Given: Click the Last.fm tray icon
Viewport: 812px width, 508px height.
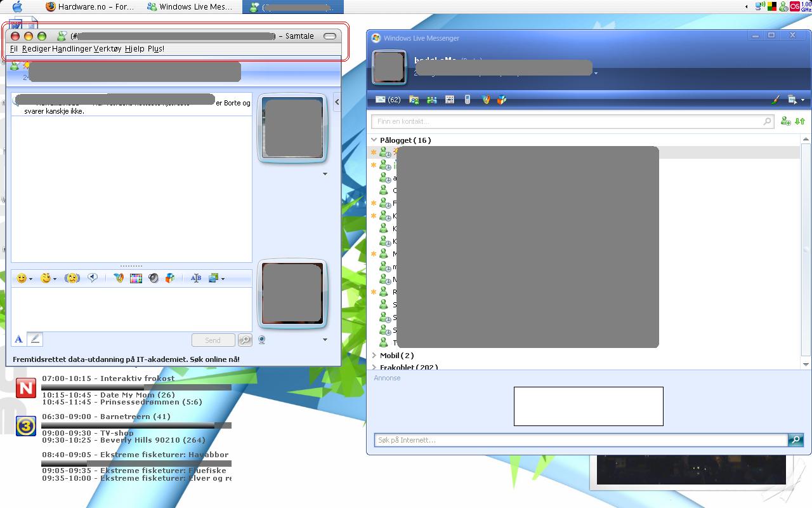Looking at the screenshot, I should pyautogui.click(x=794, y=6).
